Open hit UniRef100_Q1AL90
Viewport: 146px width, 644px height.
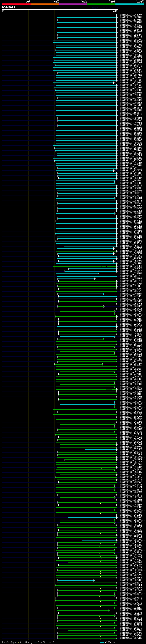tap(131, 289)
